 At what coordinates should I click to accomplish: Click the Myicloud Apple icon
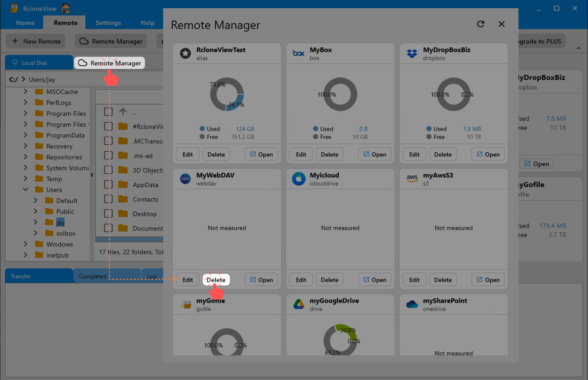298,179
